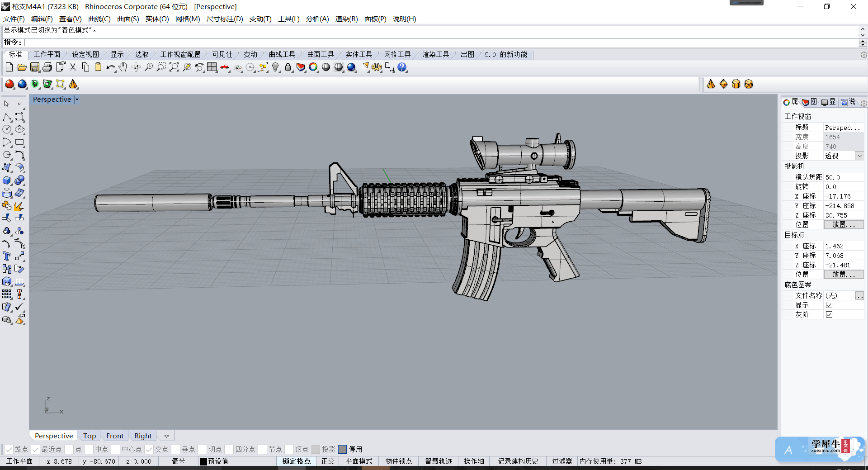Click the light bulb Hide icon

(x=275, y=67)
